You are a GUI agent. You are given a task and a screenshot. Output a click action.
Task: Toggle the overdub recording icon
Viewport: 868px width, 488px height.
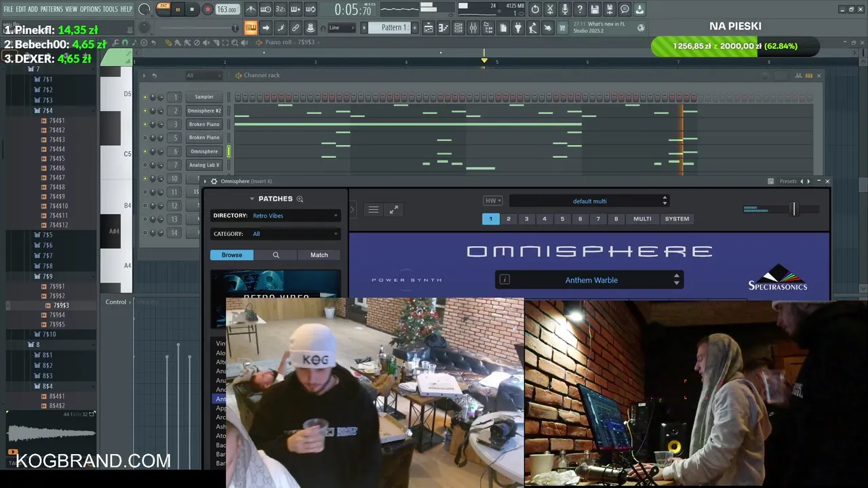tap(296, 9)
